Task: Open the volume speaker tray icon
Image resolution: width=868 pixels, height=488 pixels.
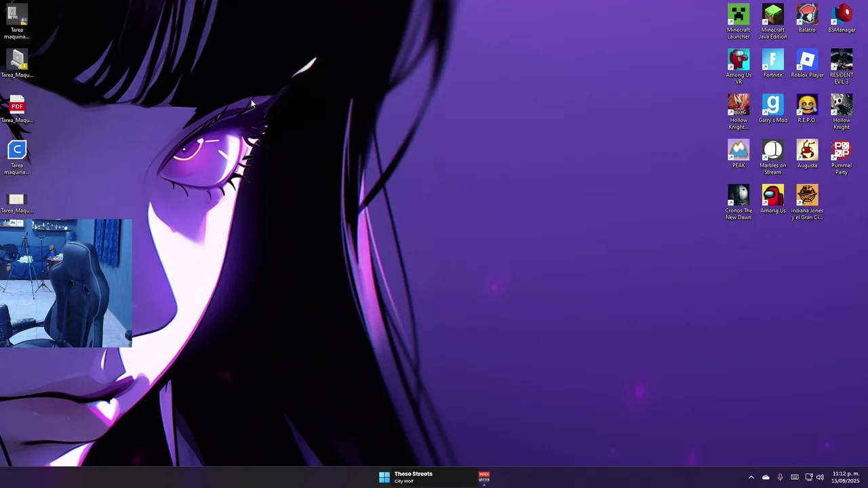Action: (820, 477)
